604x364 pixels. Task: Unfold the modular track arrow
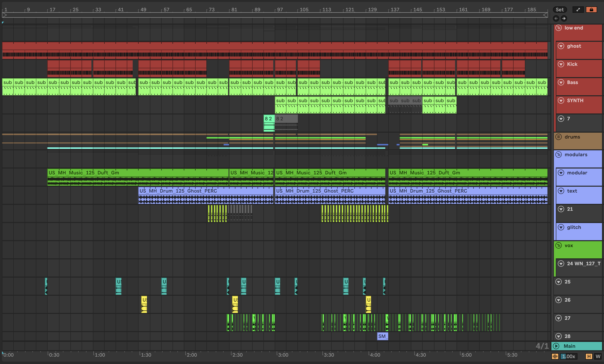[561, 173]
